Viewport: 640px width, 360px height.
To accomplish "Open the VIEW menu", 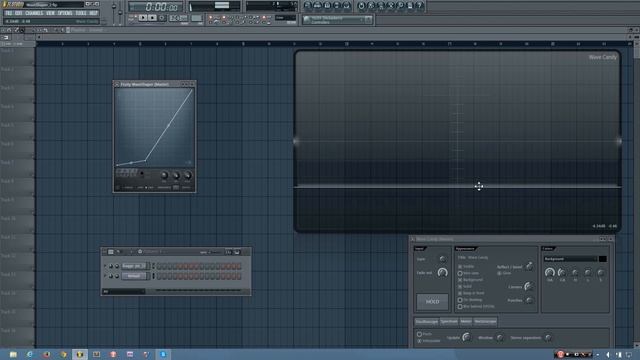I will click(51, 13).
